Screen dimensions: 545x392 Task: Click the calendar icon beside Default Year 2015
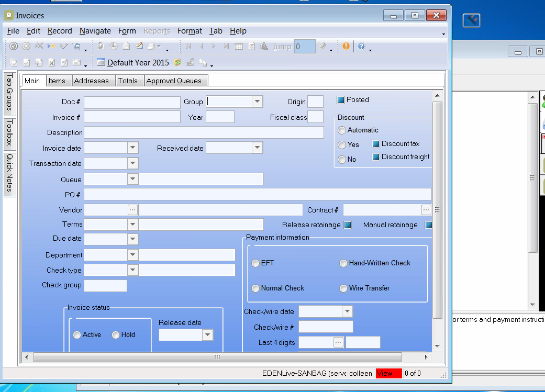[x=101, y=62]
